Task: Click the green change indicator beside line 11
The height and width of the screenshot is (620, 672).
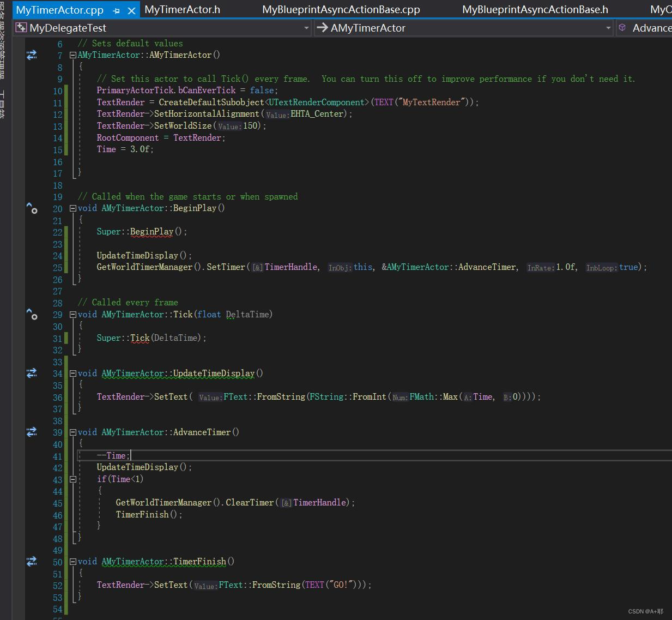Action: [65, 102]
